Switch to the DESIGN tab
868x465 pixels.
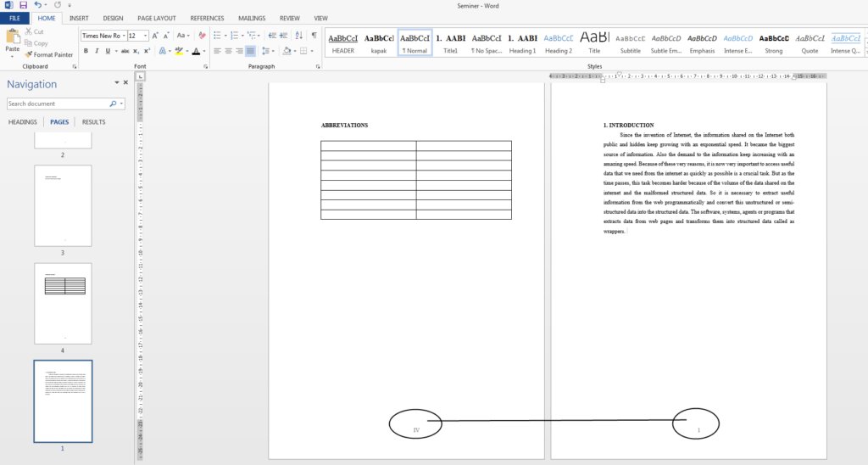click(113, 19)
